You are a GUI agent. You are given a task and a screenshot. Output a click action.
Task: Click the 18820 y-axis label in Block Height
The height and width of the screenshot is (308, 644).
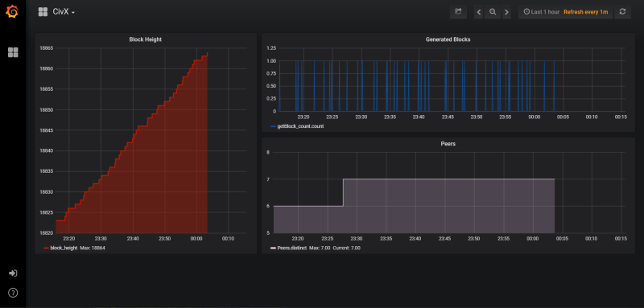coord(46,233)
